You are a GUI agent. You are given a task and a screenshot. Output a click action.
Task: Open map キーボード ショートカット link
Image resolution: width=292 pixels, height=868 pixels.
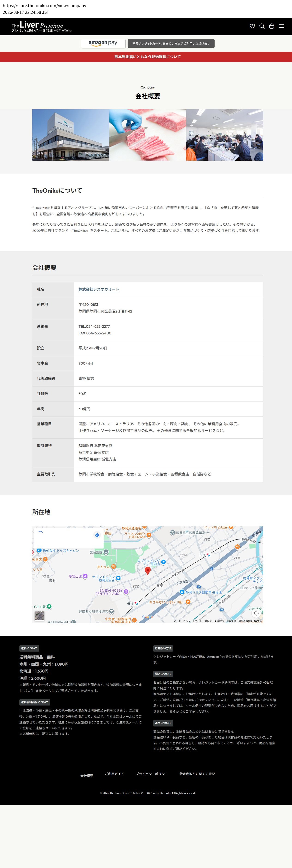tap(188, 621)
